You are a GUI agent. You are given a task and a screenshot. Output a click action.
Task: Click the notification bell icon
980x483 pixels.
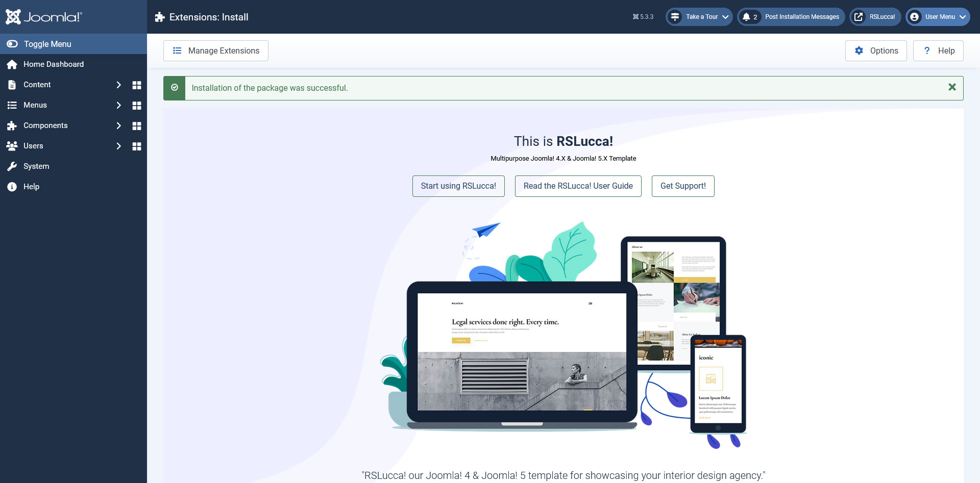(747, 17)
